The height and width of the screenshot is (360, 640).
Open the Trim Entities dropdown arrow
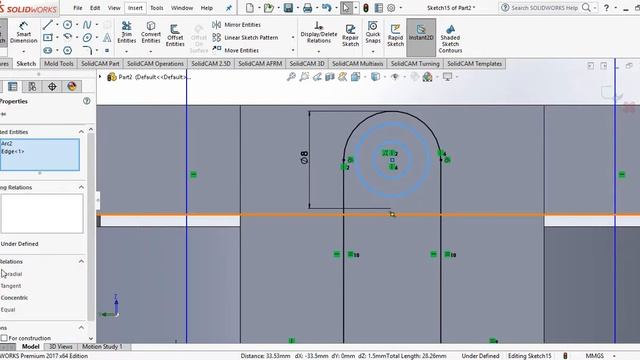[127, 51]
